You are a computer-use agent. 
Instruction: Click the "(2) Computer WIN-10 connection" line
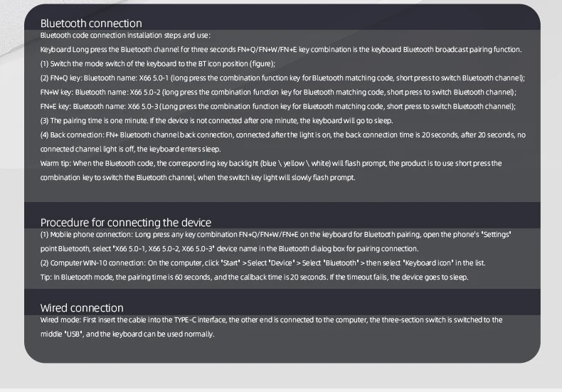click(263, 263)
